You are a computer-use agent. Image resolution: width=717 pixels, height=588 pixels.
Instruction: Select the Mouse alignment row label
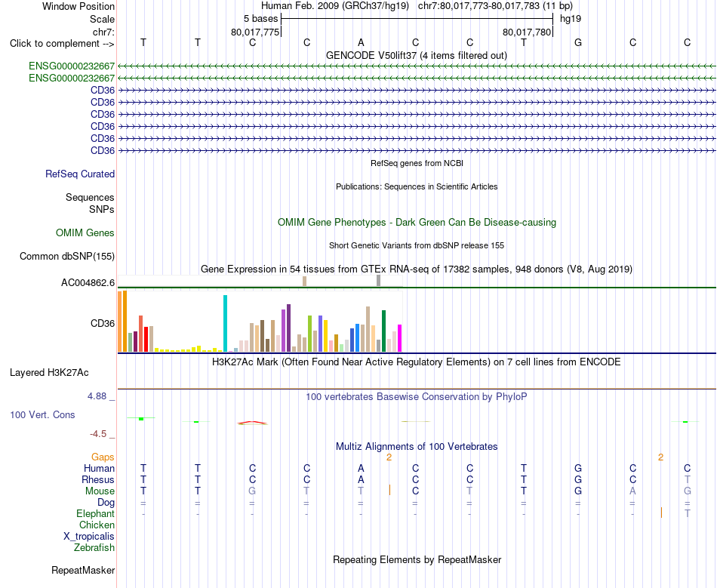click(x=100, y=491)
